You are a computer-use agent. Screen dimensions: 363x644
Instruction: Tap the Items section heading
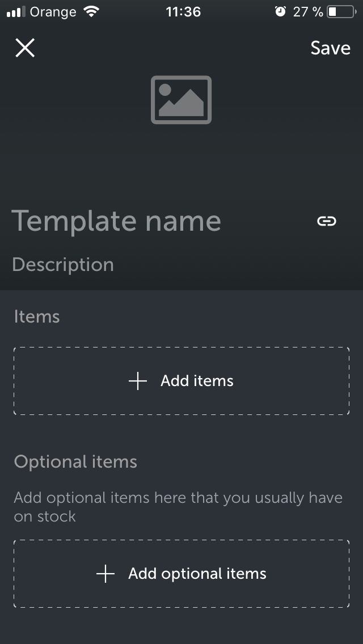tap(37, 317)
